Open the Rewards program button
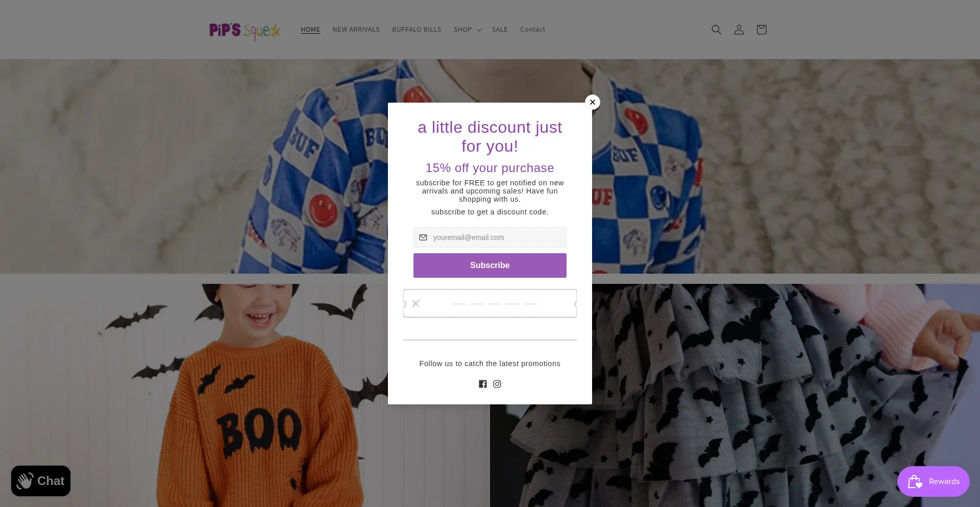 pos(933,481)
